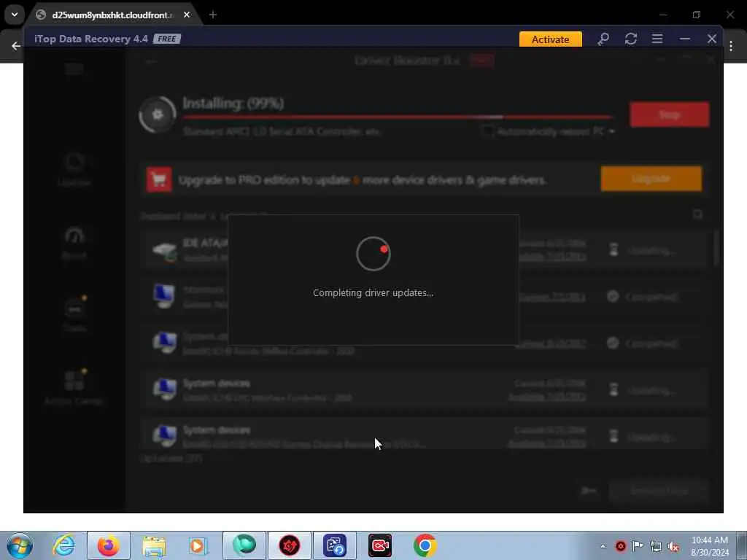Select the IDE ATA device icon
This screenshot has width=747, height=560.
click(x=164, y=251)
